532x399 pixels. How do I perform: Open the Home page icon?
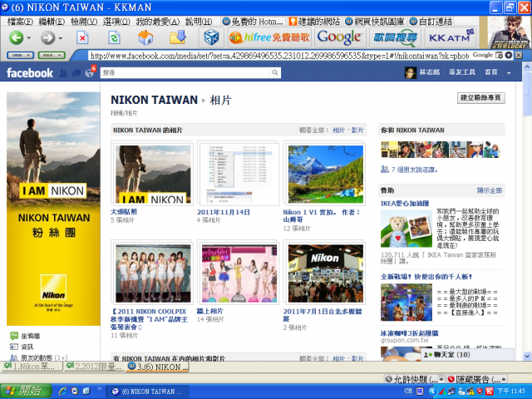coord(145,37)
